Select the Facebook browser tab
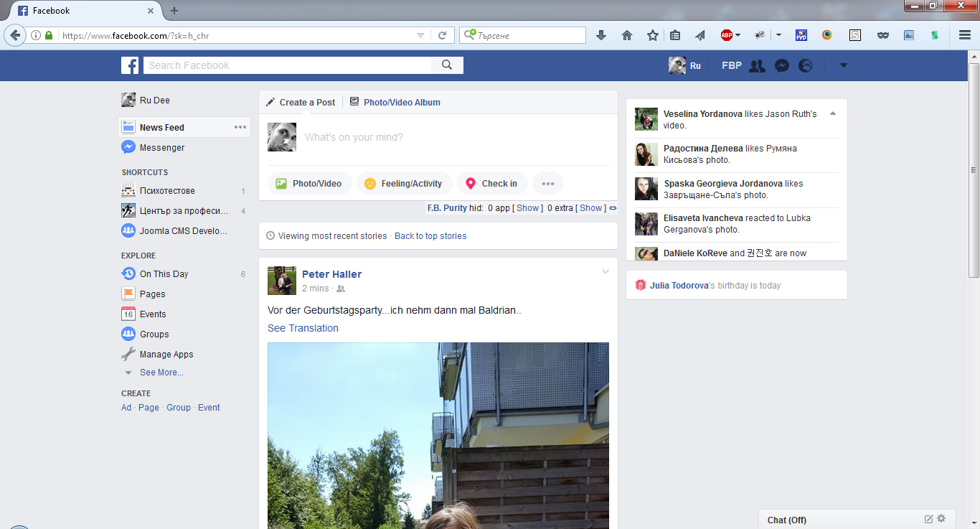 tap(87, 11)
